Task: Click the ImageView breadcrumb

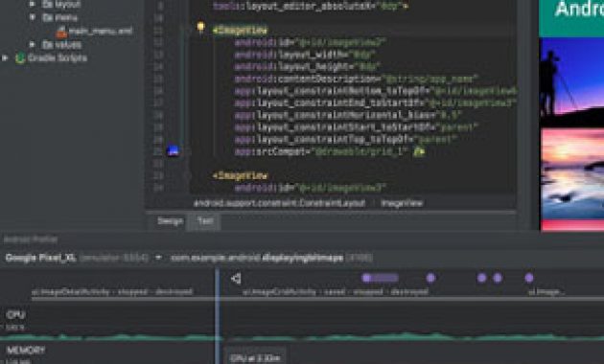Action: pyautogui.click(x=402, y=203)
